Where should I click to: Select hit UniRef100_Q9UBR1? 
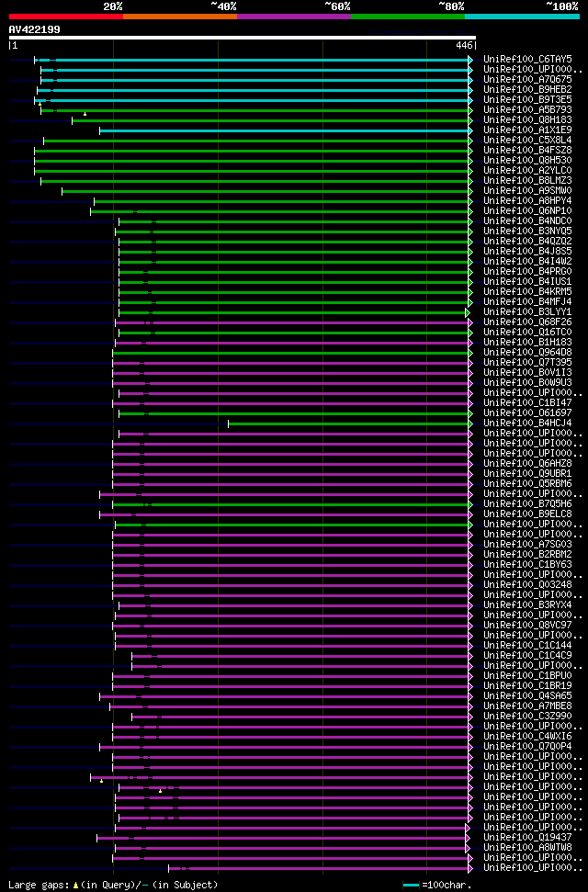(527, 474)
